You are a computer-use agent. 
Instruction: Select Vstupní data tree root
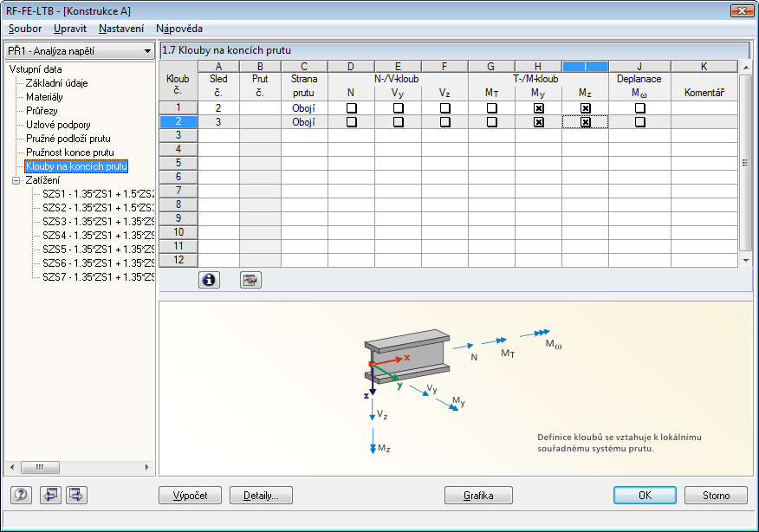pyautogui.click(x=36, y=69)
